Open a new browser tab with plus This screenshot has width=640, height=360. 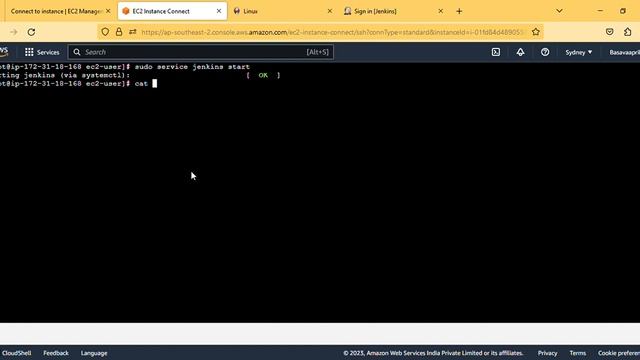tap(459, 11)
